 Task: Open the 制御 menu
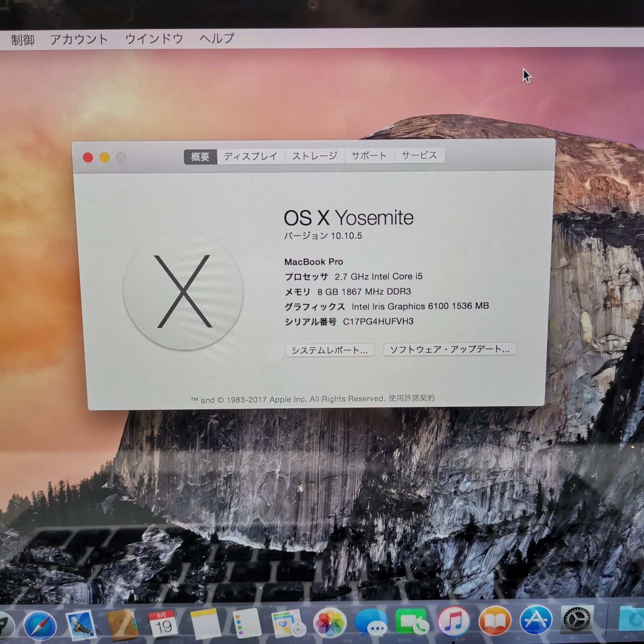(23, 40)
